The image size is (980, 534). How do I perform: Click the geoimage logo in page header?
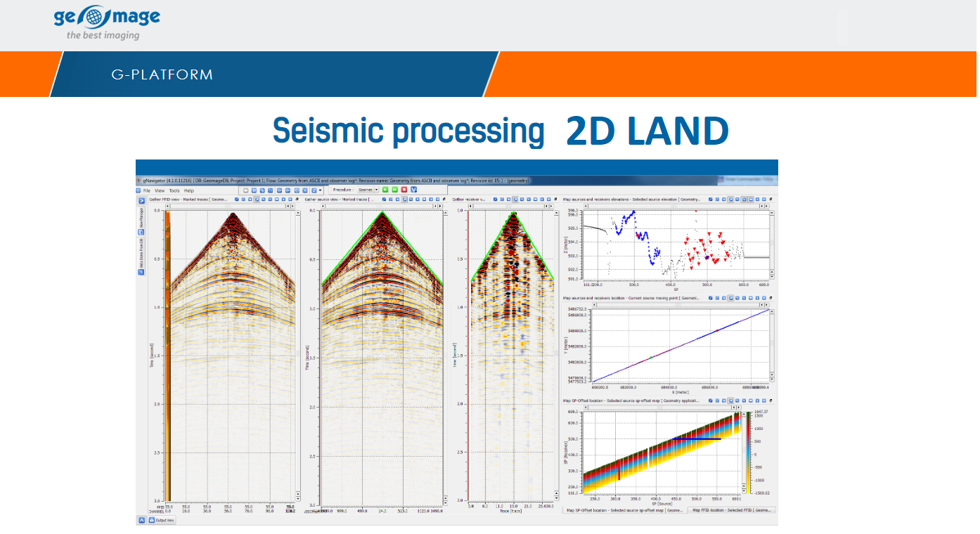[x=107, y=23]
